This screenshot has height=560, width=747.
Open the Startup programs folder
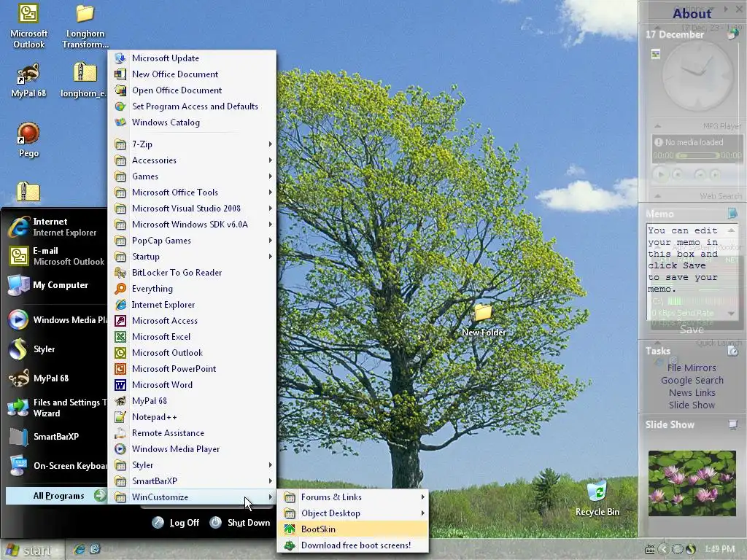pyautogui.click(x=193, y=257)
